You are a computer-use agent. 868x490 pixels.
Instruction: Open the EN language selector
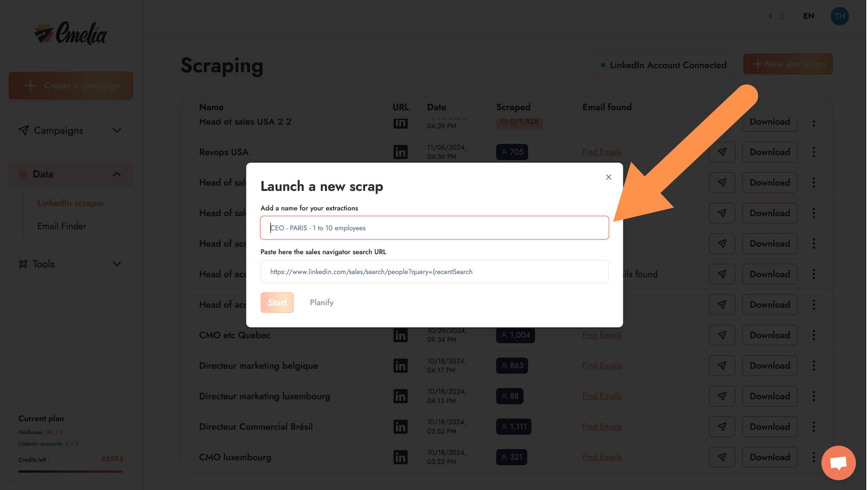click(809, 16)
